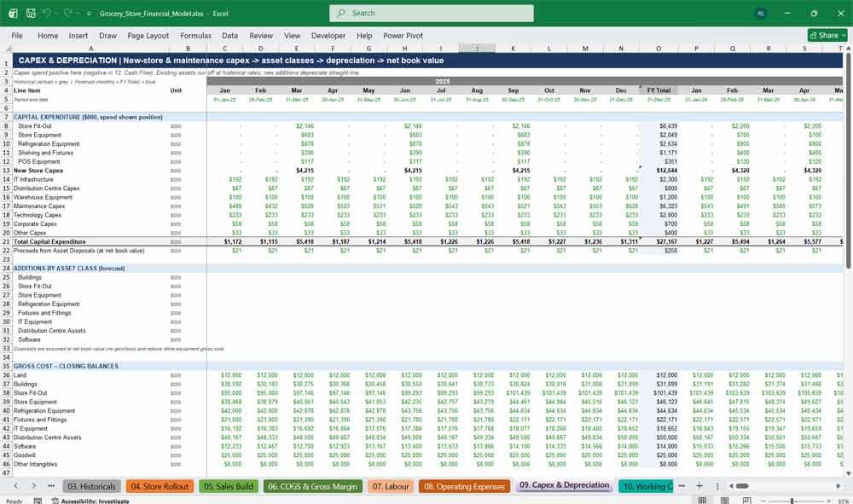Viewport: 853px width, 504px height.
Task: Select the 'Refrigeration Equipment' cell in row 10
Action: 90,143
